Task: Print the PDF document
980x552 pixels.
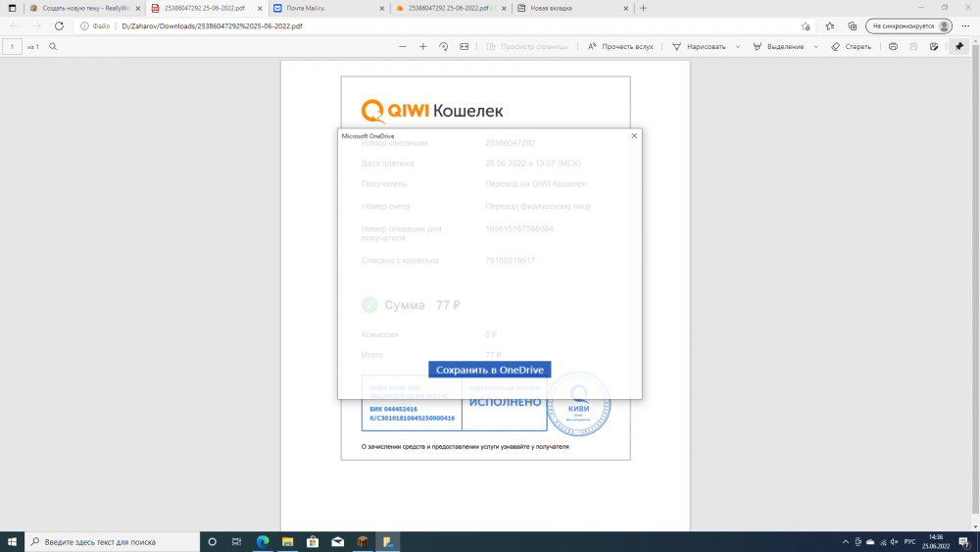Action: tap(893, 46)
